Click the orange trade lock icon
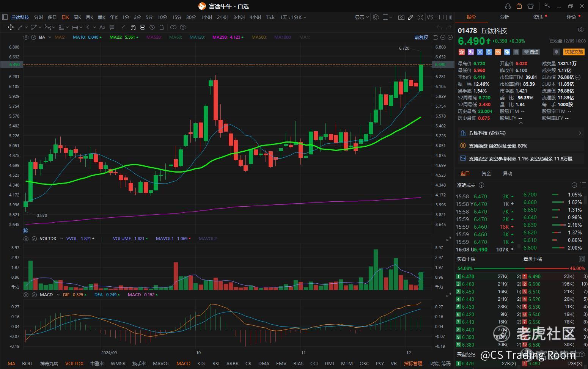This screenshot has width=588, height=369. point(519,6)
